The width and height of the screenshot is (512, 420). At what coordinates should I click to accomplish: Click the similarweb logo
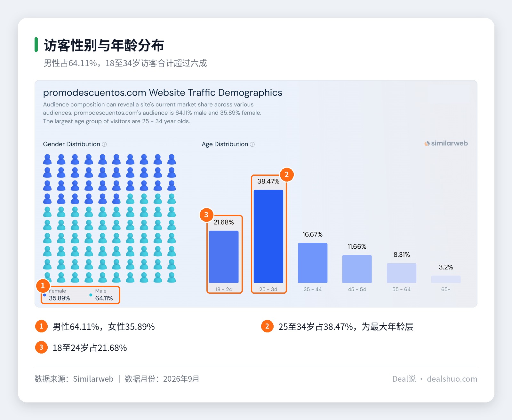pyautogui.click(x=446, y=144)
